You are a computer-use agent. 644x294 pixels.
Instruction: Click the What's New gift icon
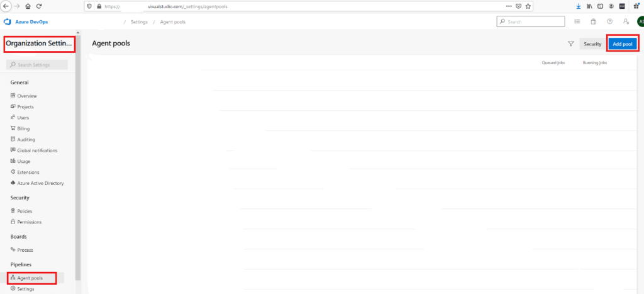coord(636,6)
